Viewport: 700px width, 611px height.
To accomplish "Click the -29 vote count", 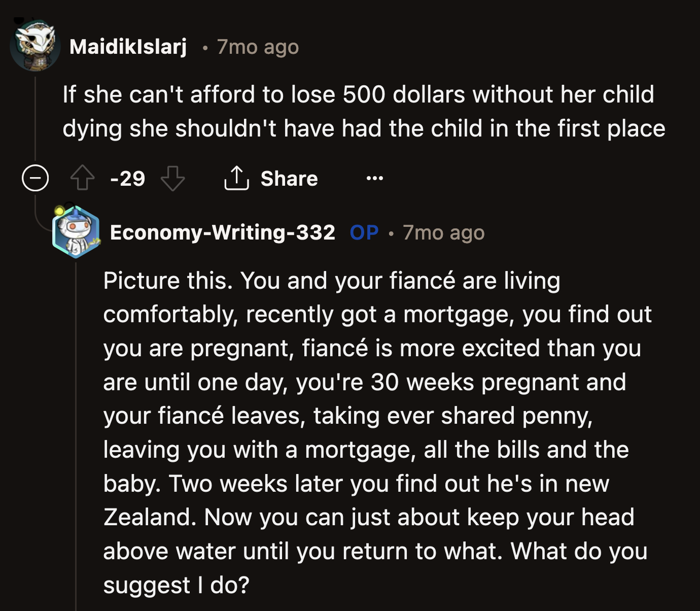I will (127, 178).
